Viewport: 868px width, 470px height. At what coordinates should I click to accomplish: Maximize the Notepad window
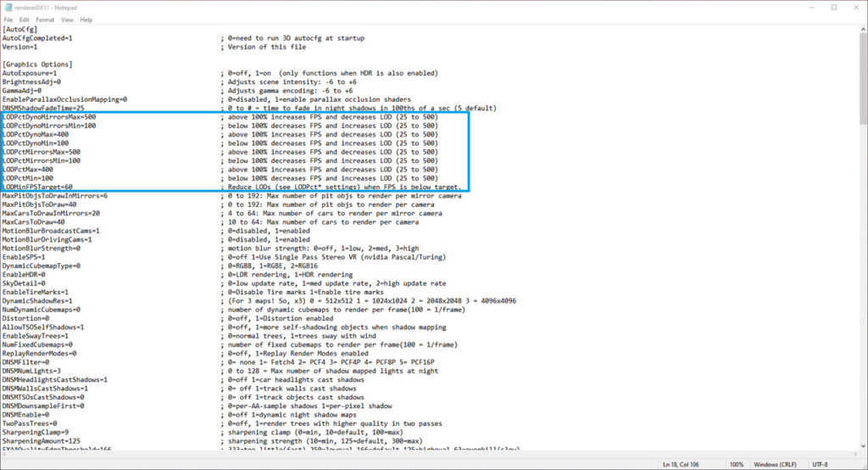pyautogui.click(x=833, y=7)
